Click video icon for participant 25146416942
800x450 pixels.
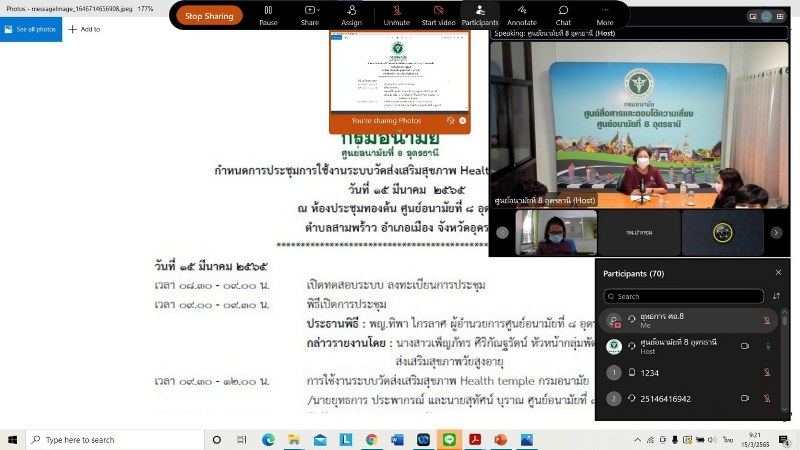745,398
